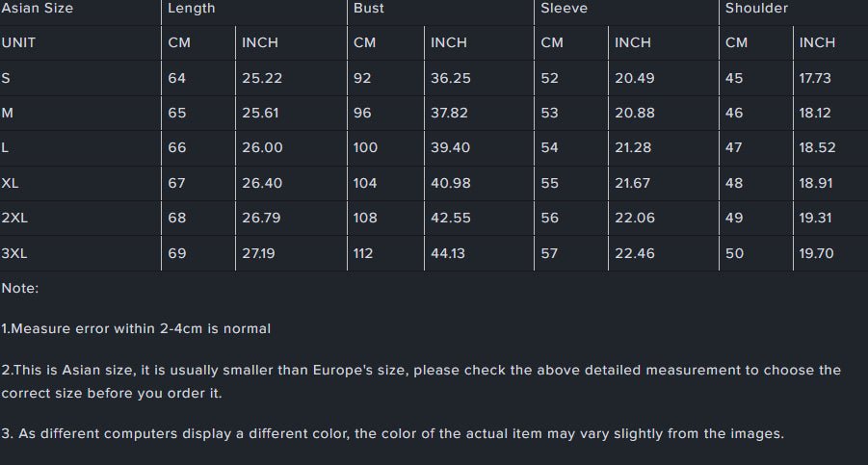Click the measure error 2-4cm note
Screen dimensions: 868x465
point(136,328)
